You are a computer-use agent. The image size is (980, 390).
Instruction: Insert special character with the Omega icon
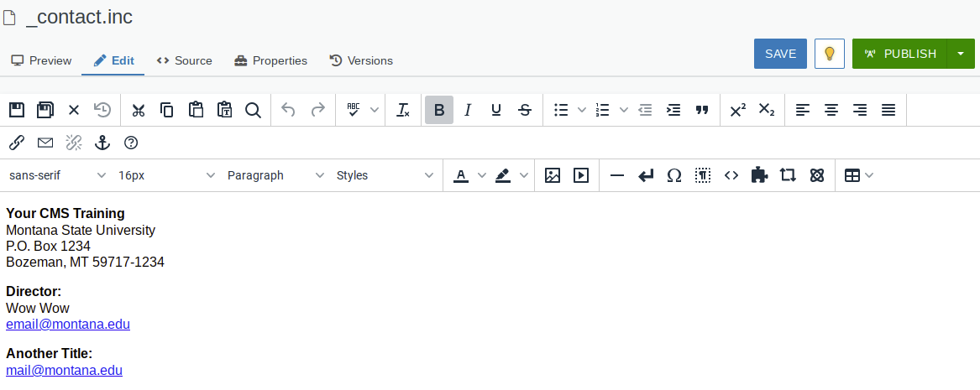(x=673, y=175)
